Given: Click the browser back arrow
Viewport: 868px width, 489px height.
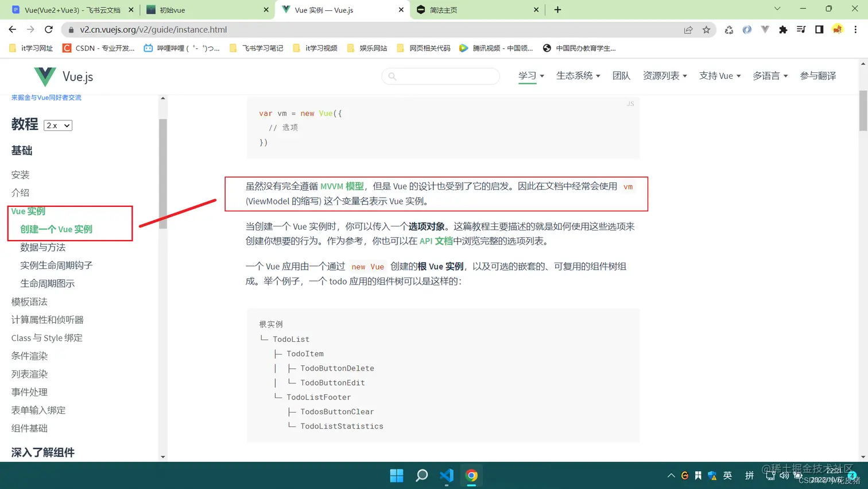Looking at the screenshot, I should (x=12, y=29).
